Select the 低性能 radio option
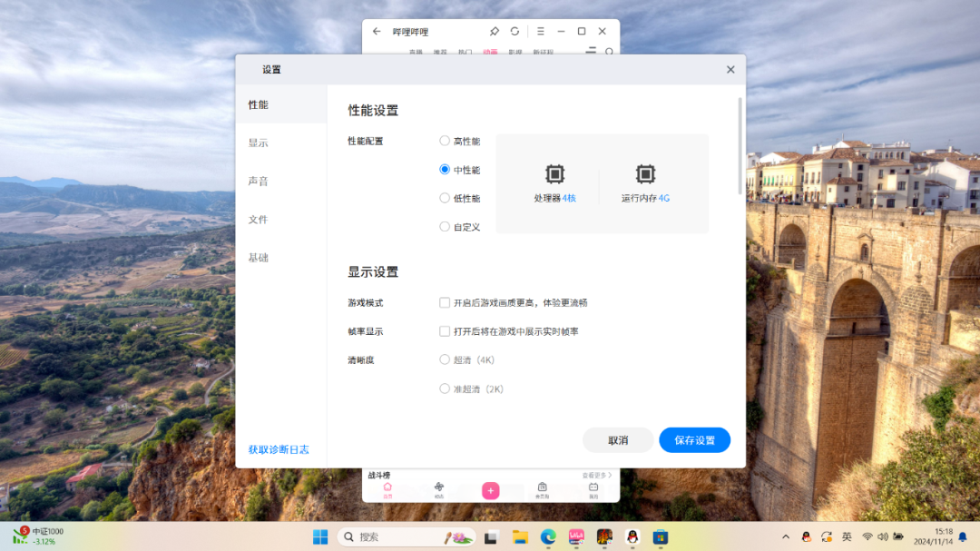The height and width of the screenshot is (551, 980). [x=445, y=198]
